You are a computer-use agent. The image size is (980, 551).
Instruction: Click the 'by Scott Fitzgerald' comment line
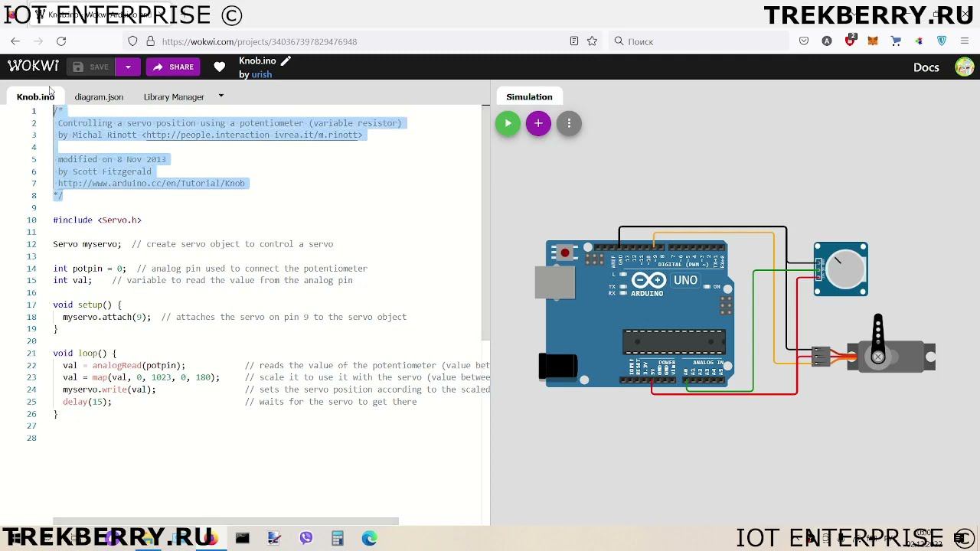[x=104, y=171]
